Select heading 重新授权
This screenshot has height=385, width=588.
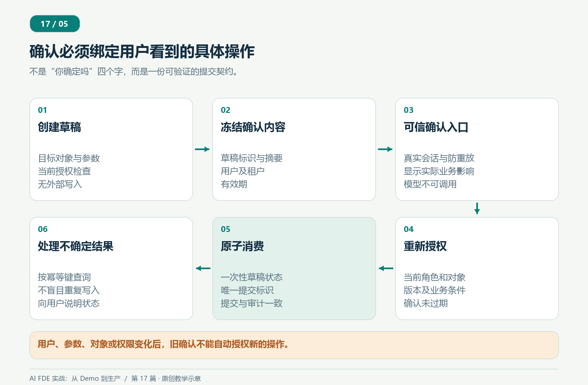coord(425,246)
